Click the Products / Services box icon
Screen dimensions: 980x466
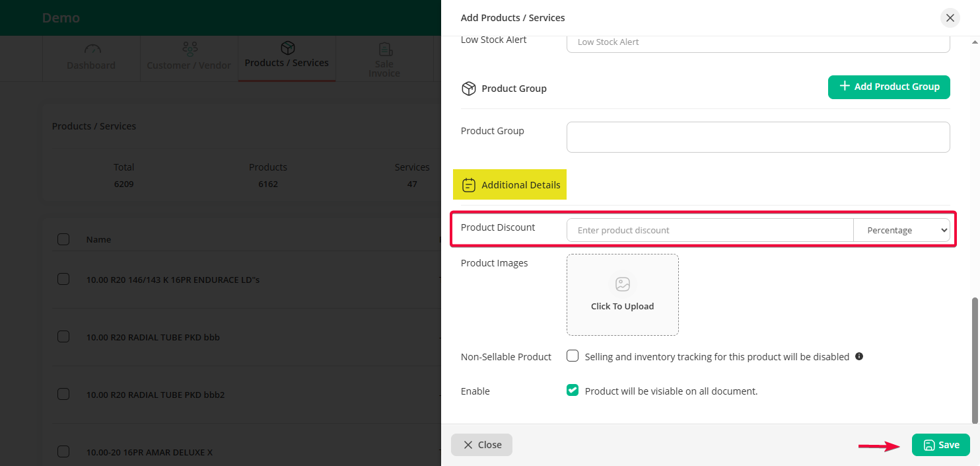point(287,48)
